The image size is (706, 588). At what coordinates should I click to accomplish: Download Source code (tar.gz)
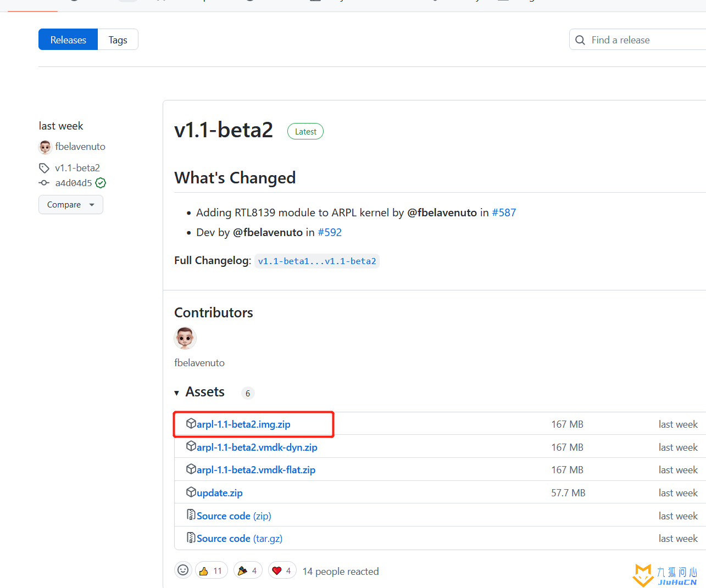pyautogui.click(x=240, y=539)
